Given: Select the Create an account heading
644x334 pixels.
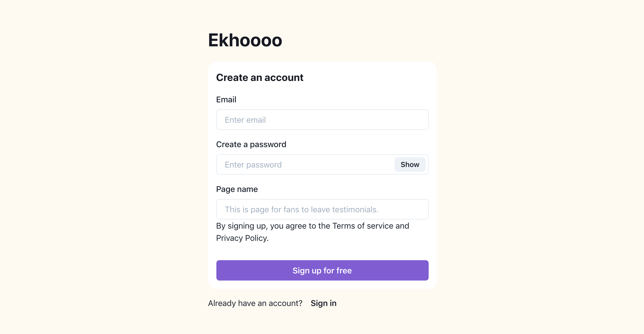Looking at the screenshot, I should pos(260,77).
